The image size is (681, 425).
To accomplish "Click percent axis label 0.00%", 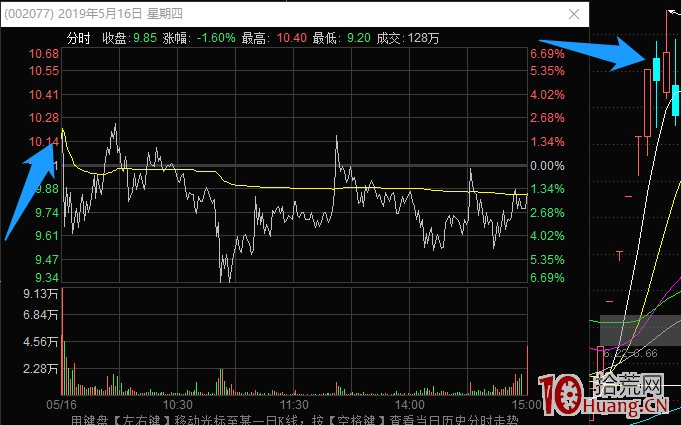I will (547, 165).
